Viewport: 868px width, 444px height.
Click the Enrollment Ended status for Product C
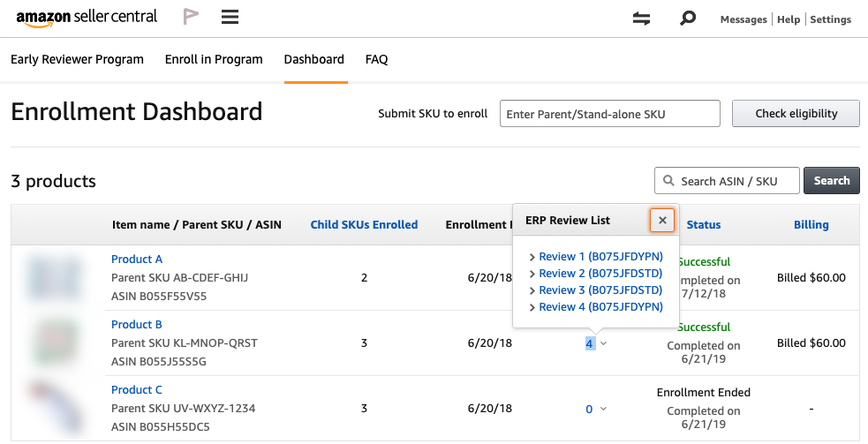(x=704, y=393)
